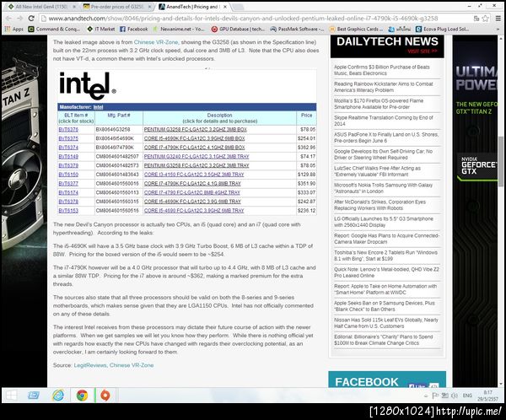Click the browser forward arrow
This screenshot has height=420, width=506.
(x=19, y=19)
